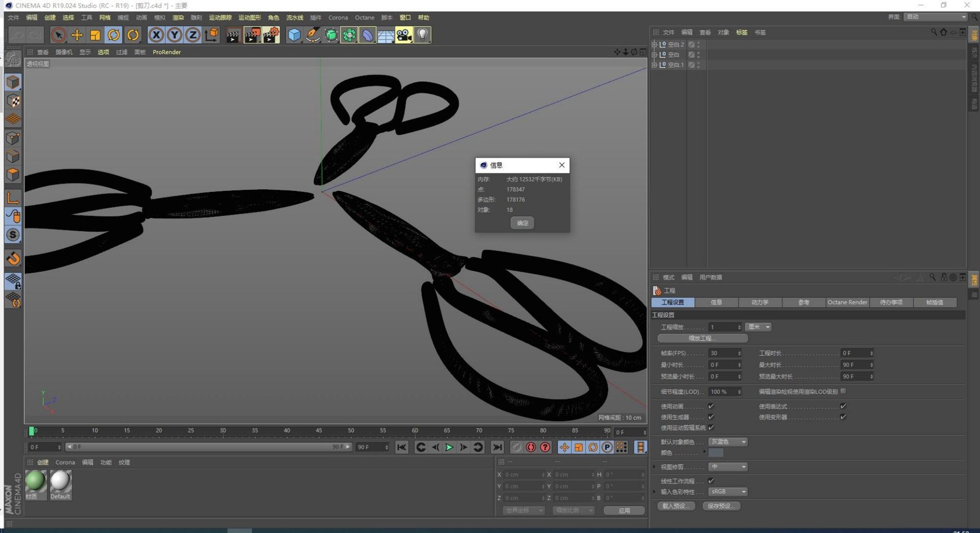Screen dimensions: 980x533
Task: Open the floor/environment objects icon
Action: pyautogui.click(x=386, y=35)
